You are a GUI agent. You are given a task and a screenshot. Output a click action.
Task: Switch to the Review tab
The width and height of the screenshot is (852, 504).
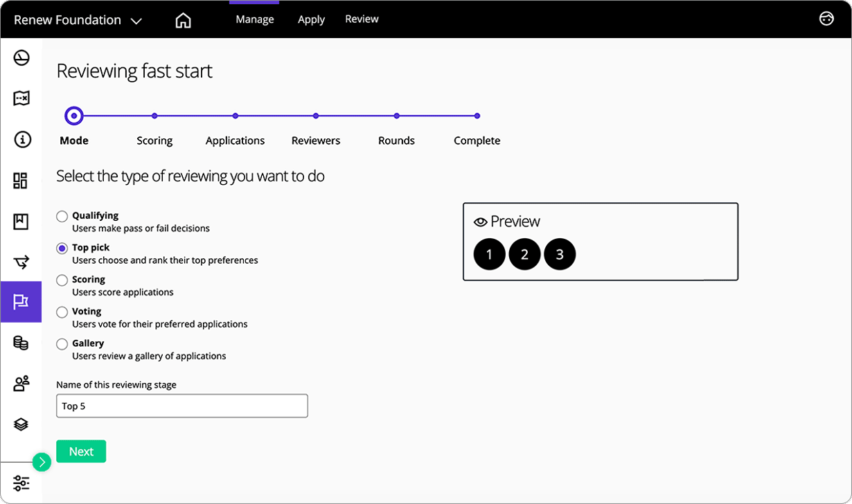coord(362,19)
